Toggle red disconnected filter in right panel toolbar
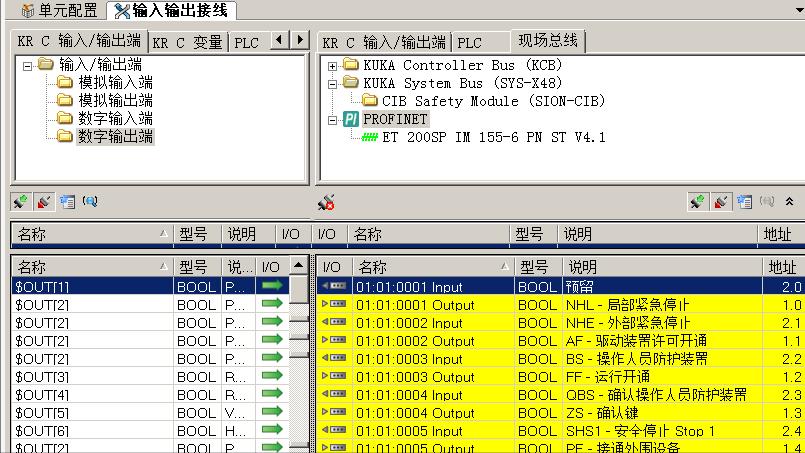 click(721, 202)
